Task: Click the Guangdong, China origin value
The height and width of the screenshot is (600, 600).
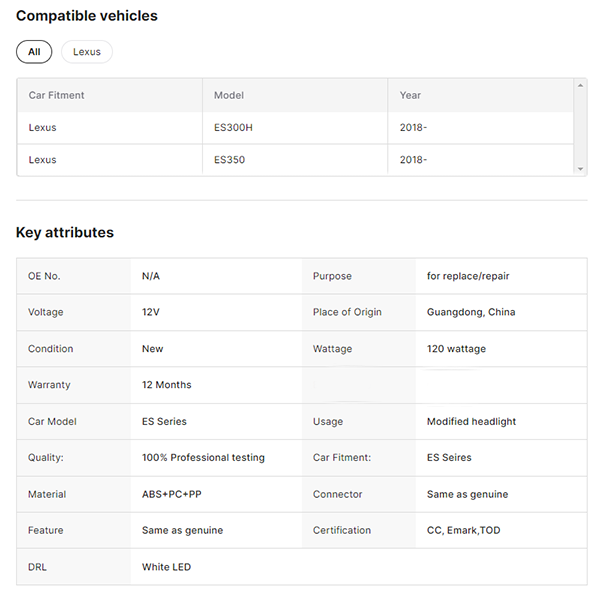Action: pyautogui.click(x=471, y=312)
